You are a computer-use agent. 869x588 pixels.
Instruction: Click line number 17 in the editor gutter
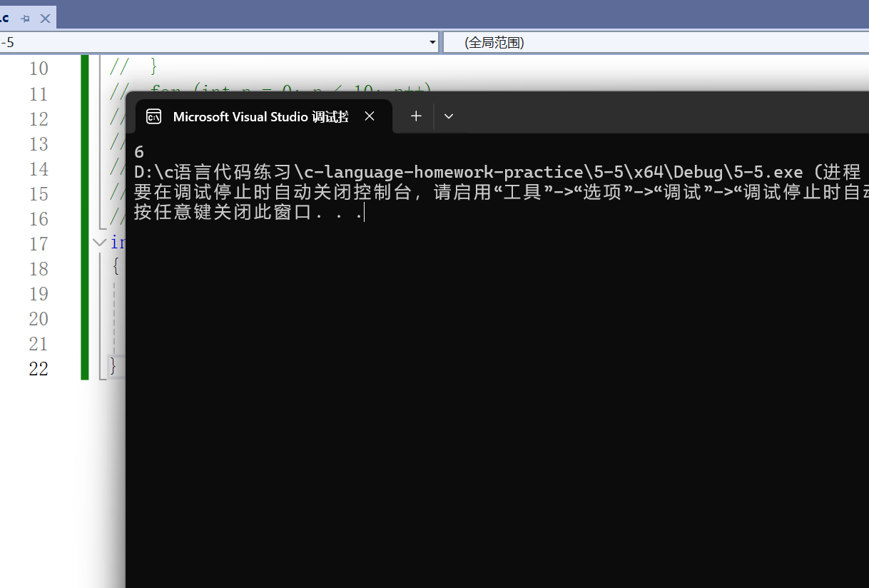coord(39,242)
